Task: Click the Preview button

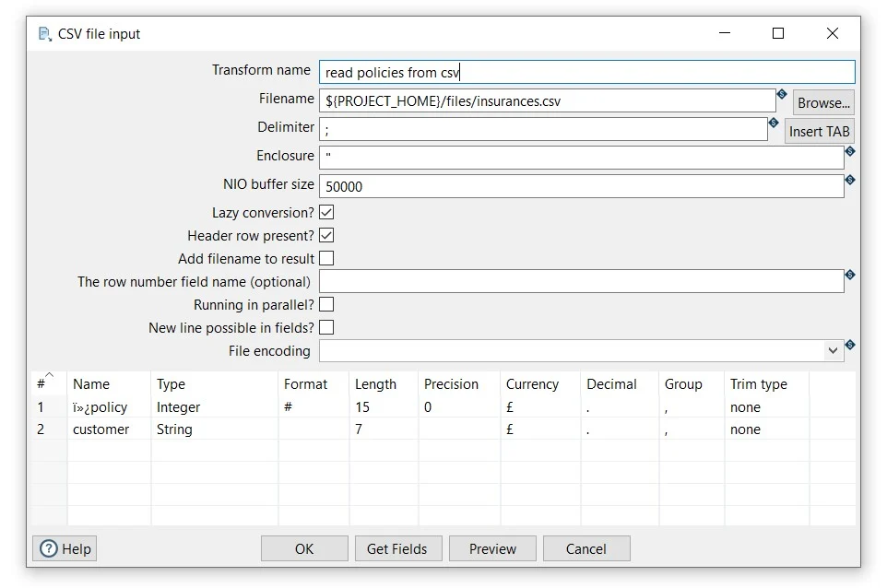Action: (x=492, y=548)
